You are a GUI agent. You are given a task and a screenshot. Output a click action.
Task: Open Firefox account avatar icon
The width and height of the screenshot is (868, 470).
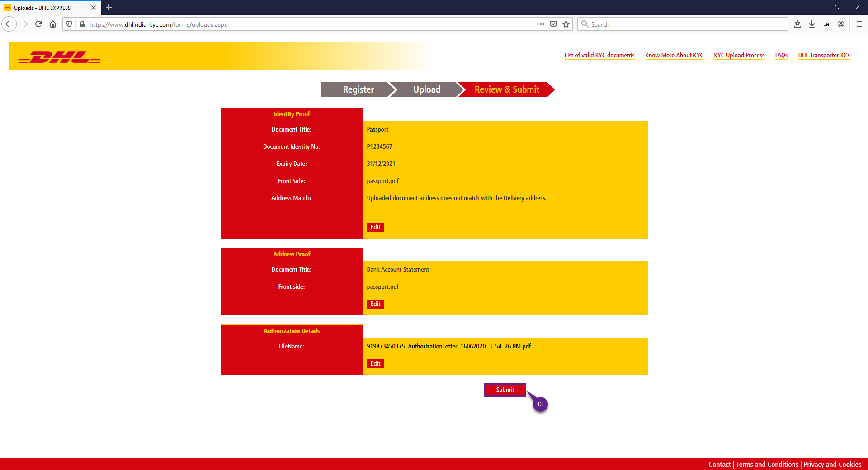(841, 24)
